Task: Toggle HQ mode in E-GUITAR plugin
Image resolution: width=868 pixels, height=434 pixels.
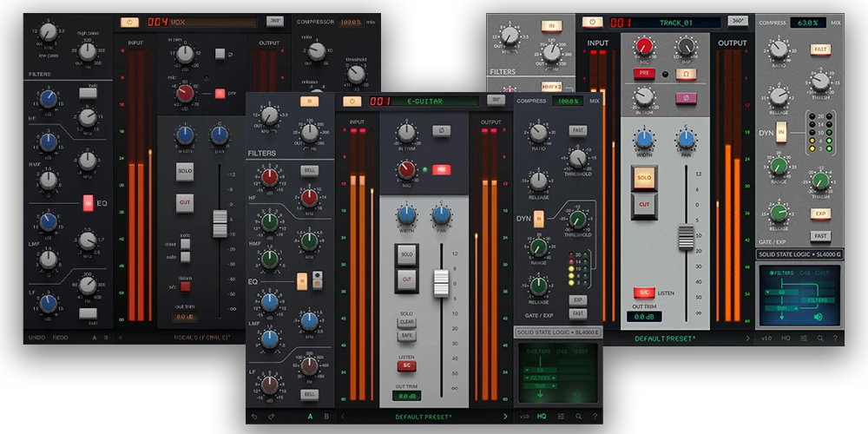Action: [542, 417]
